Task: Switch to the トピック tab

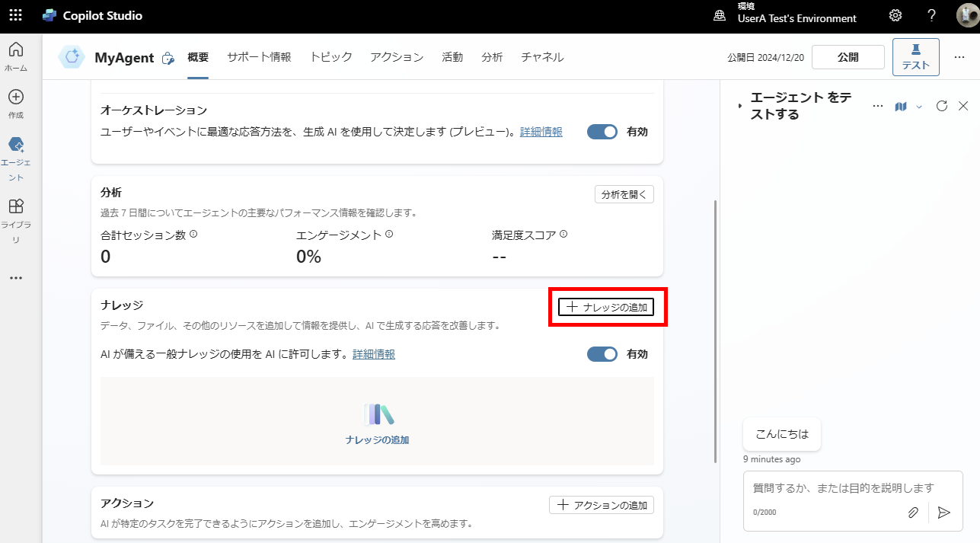Action: (x=330, y=56)
